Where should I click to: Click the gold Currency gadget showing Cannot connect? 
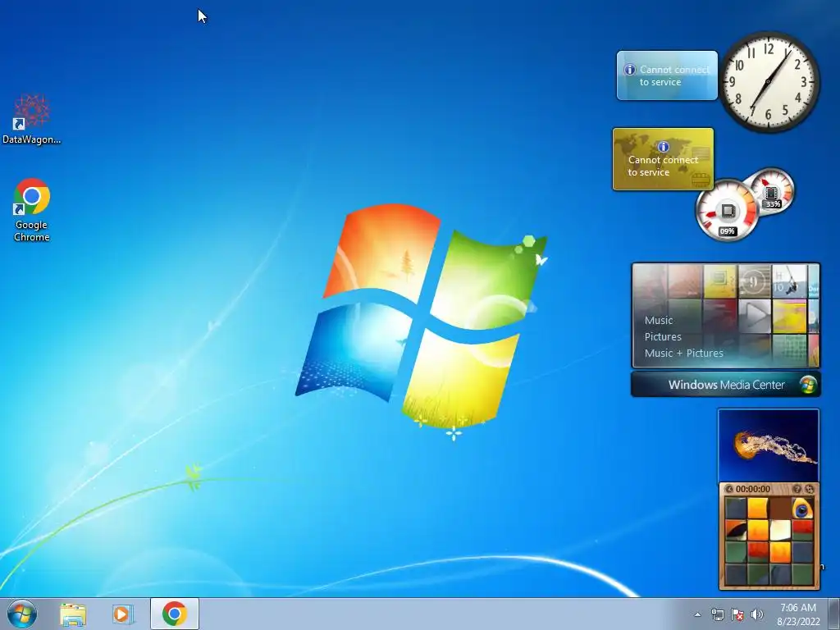pyautogui.click(x=663, y=159)
